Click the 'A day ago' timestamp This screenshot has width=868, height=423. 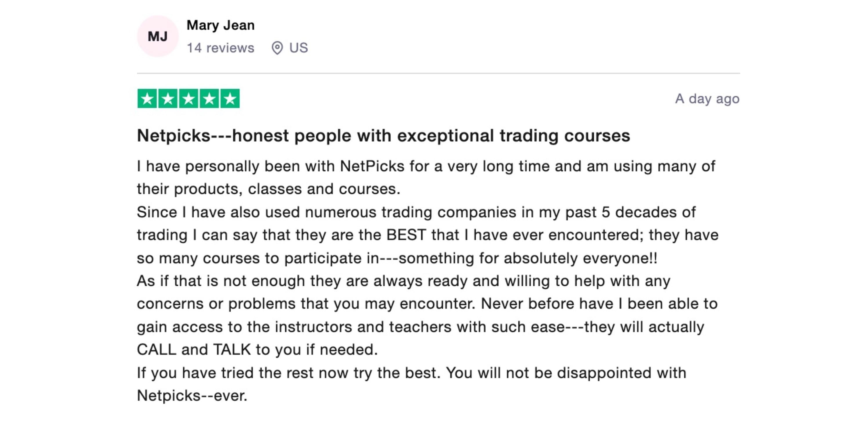[x=707, y=99]
